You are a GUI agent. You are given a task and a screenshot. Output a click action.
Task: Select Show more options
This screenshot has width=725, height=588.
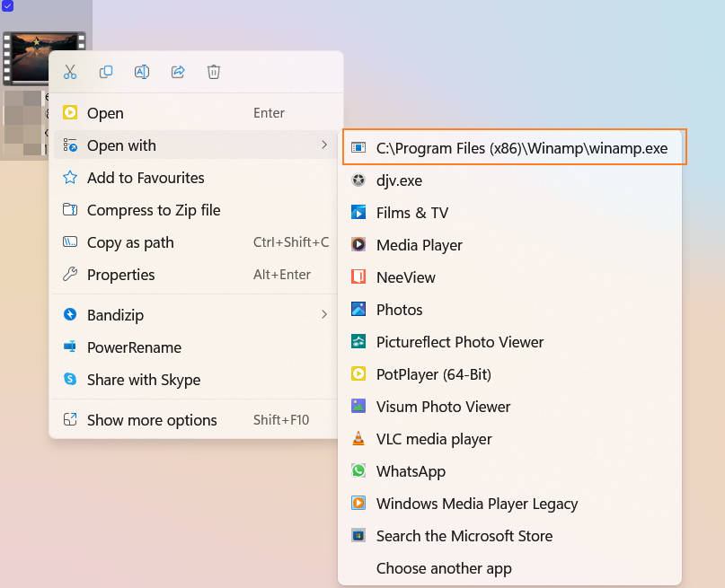click(196, 419)
